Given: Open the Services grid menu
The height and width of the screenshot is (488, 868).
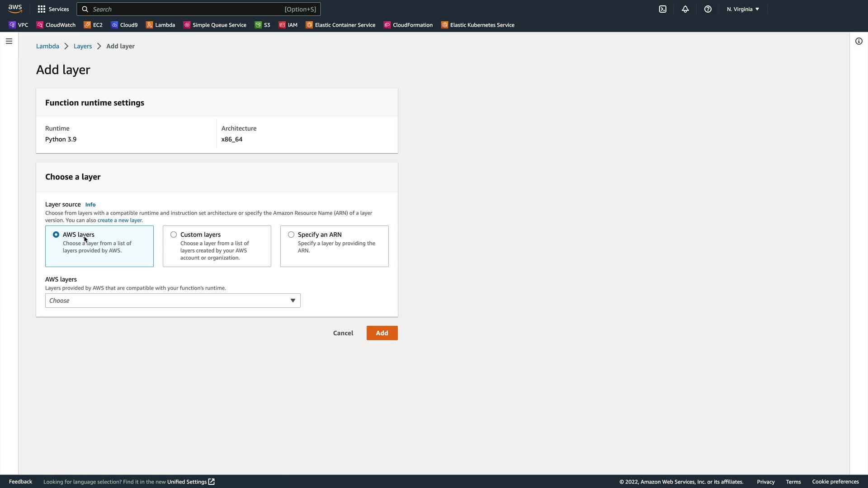Looking at the screenshot, I should (x=53, y=9).
